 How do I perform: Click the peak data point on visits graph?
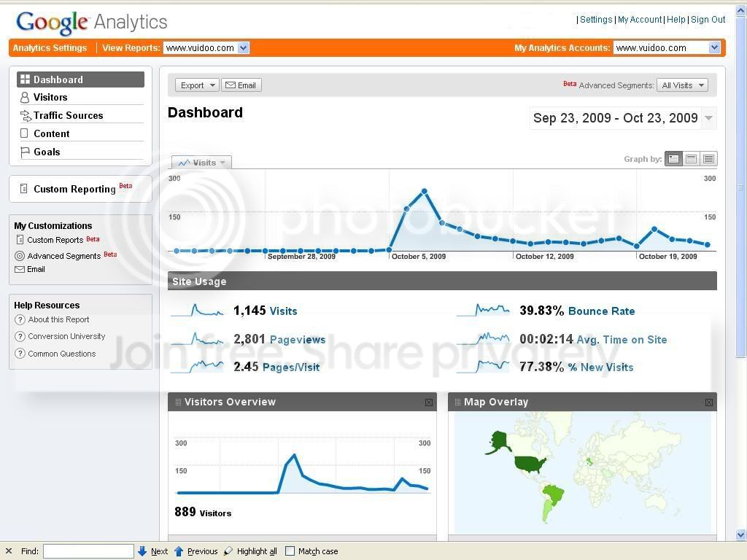click(425, 191)
